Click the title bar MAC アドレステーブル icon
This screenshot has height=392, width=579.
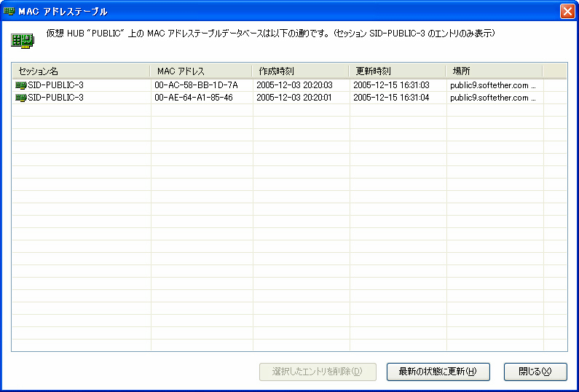pos(9,11)
